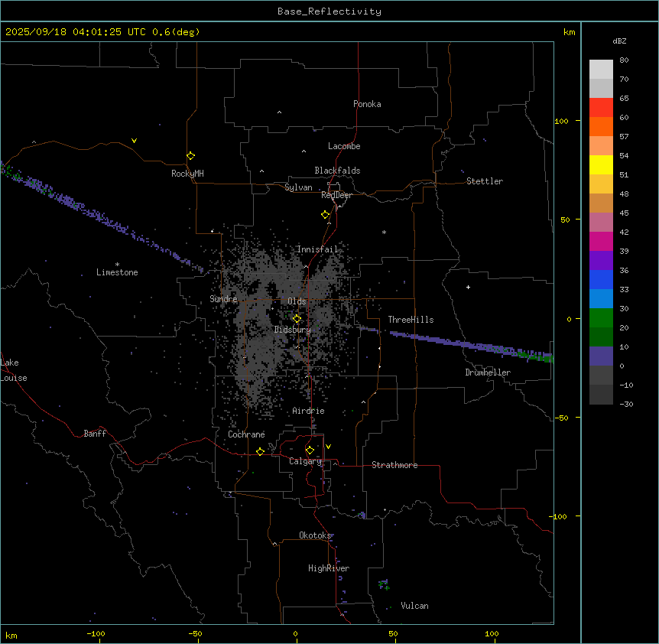Pick the red 65 dBZ legend color
Viewport: 659px width, 644px height.
(601, 107)
